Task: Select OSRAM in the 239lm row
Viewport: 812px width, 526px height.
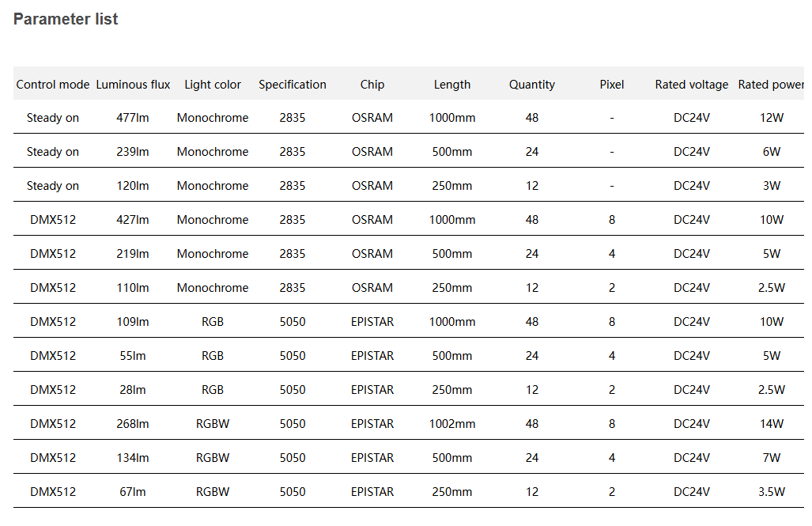Action: pyautogui.click(x=372, y=152)
